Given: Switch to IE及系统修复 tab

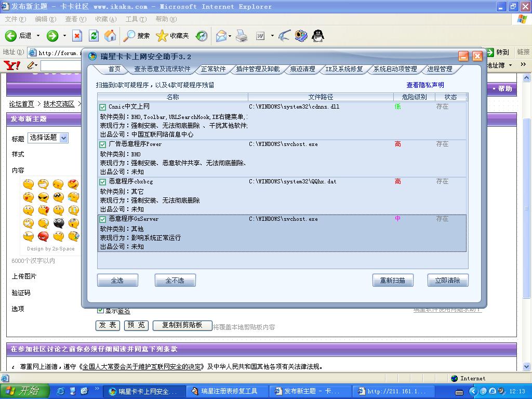Looking at the screenshot, I should [x=344, y=69].
